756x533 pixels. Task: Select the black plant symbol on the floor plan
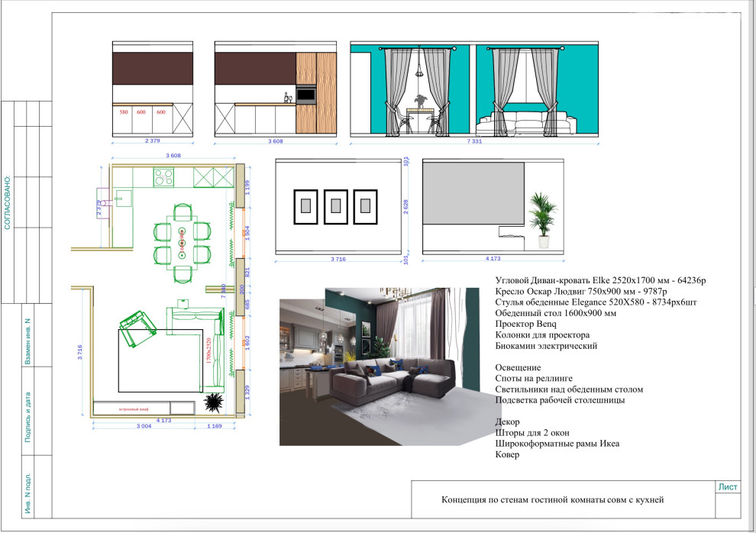pyautogui.click(x=214, y=400)
